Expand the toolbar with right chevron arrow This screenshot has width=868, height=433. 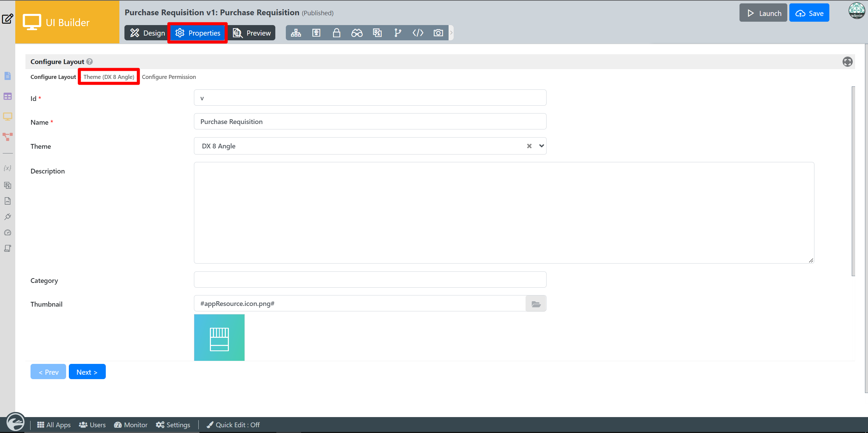click(451, 33)
